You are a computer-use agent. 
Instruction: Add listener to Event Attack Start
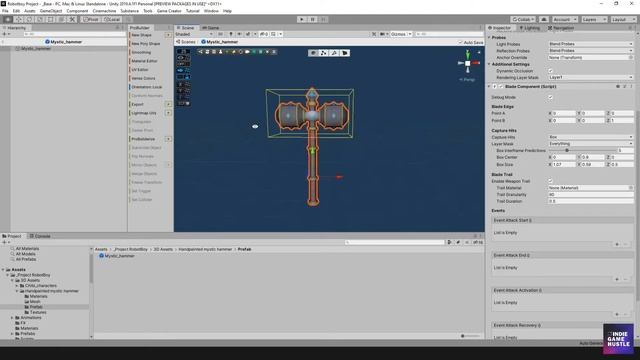(x=617, y=244)
